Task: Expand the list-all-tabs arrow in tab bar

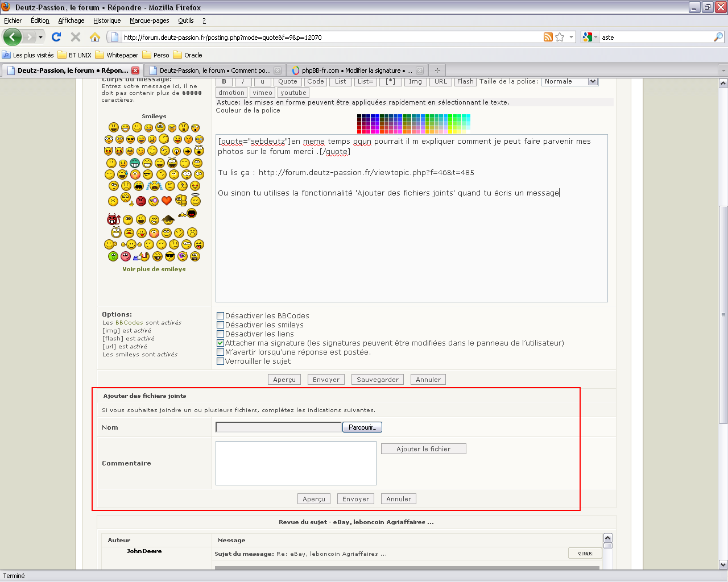Action: [723, 70]
